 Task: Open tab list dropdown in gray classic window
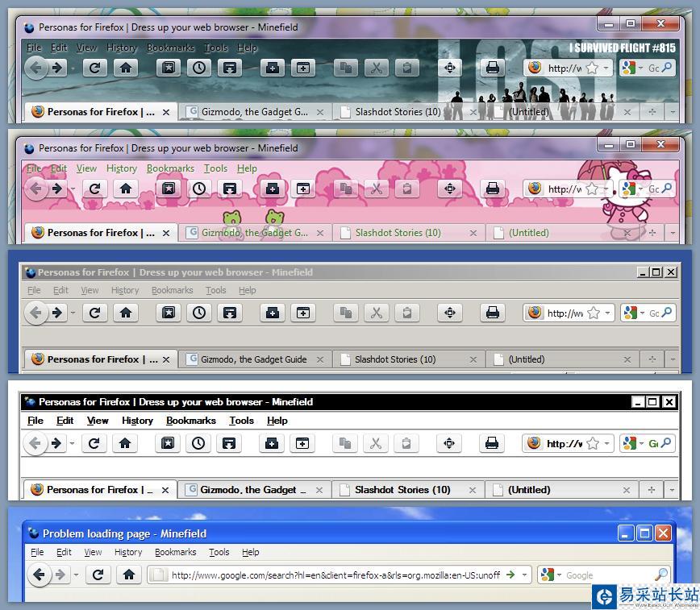[673, 359]
